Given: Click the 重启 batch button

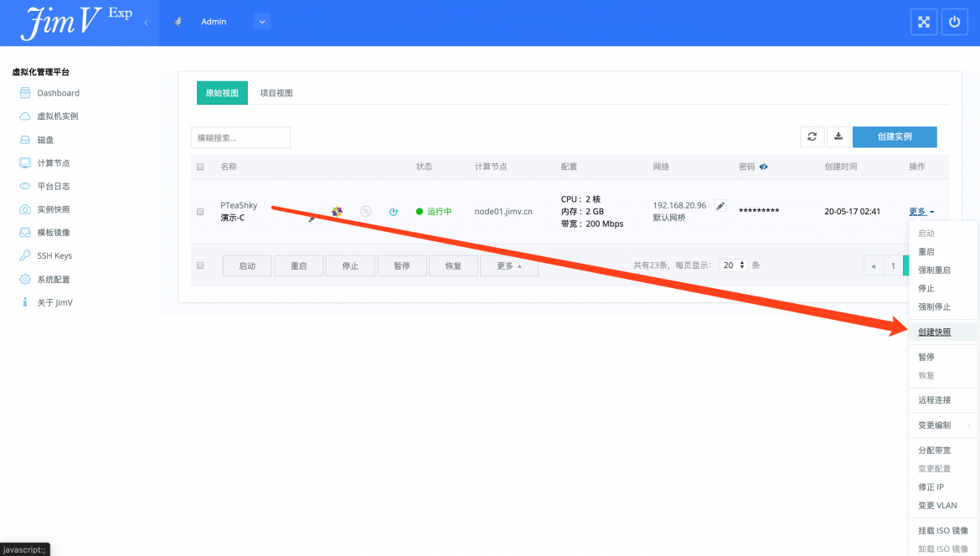Looking at the screenshot, I should pos(299,266).
